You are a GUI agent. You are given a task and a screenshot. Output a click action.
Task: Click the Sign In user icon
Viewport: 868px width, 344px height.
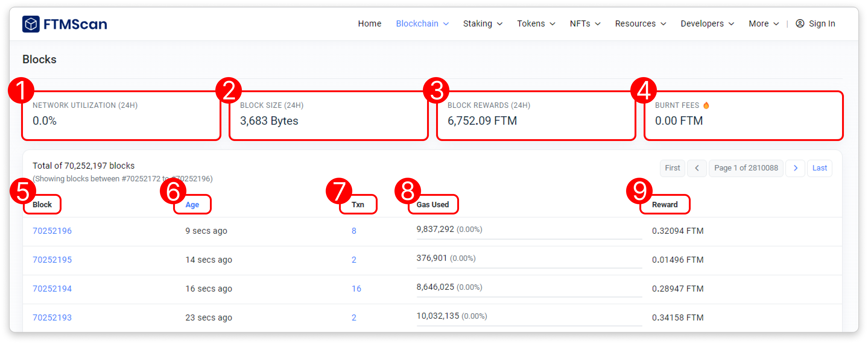[800, 23]
